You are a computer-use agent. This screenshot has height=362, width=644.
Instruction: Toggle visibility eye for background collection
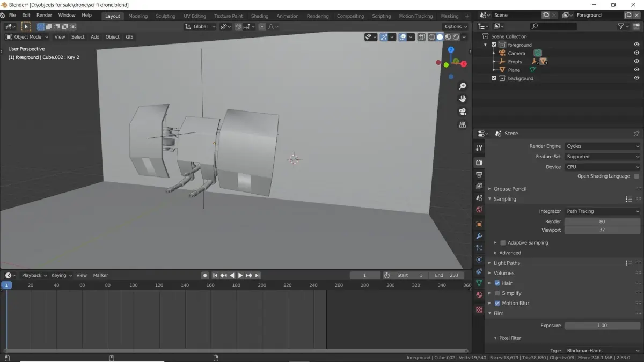point(636,78)
